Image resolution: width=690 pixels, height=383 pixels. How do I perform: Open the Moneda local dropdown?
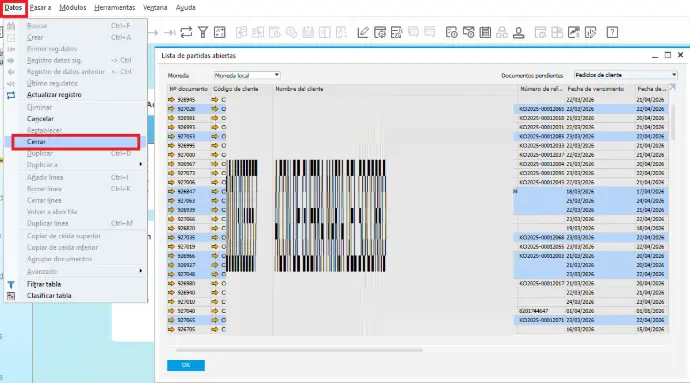pos(247,75)
